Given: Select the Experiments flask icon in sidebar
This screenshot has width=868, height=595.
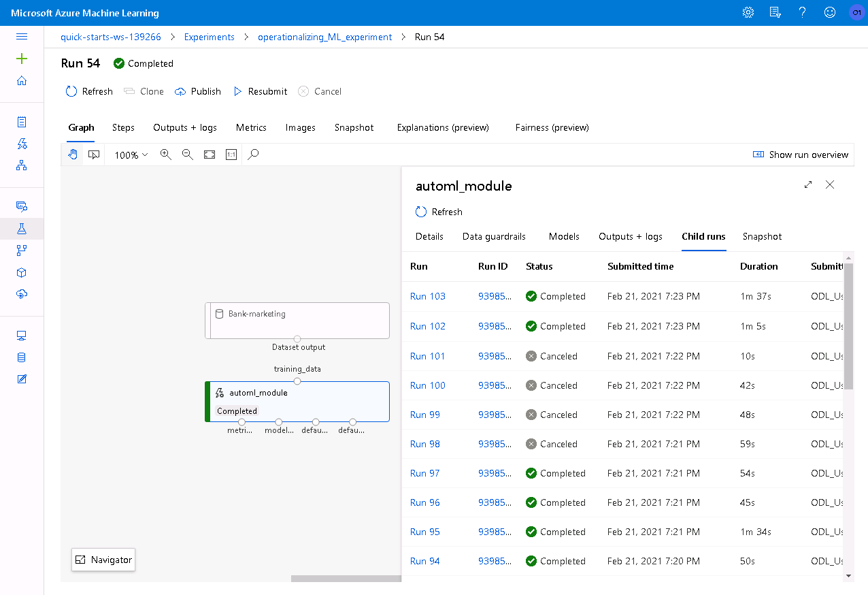Looking at the screenshot, I should point(22,229).
